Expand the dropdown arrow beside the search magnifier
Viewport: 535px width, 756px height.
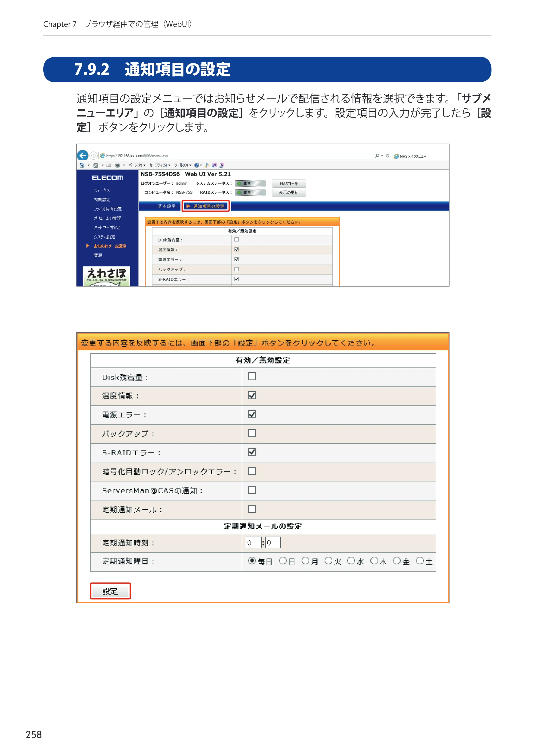click(x=382, y=156)
